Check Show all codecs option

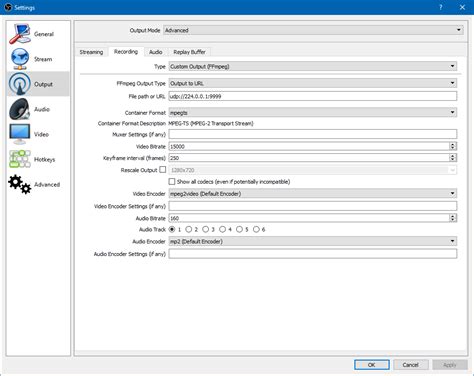click(172, 182)
